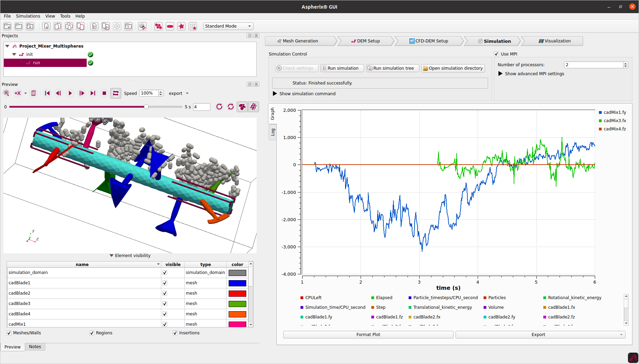639x364 pixels.
Task: Click the Run simulation tree button
Action: pyautogui.click(x=392, y=68)
